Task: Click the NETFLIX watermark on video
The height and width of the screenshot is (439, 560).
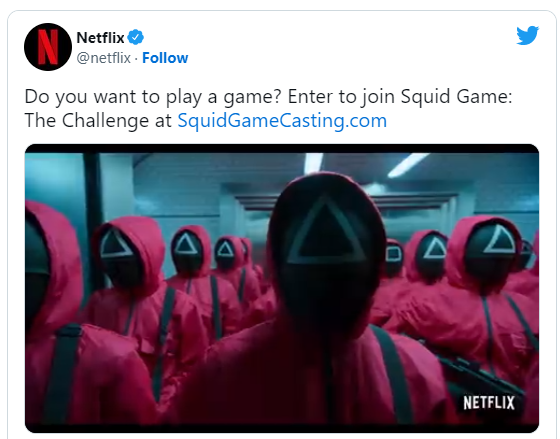Action: [489, 403]
